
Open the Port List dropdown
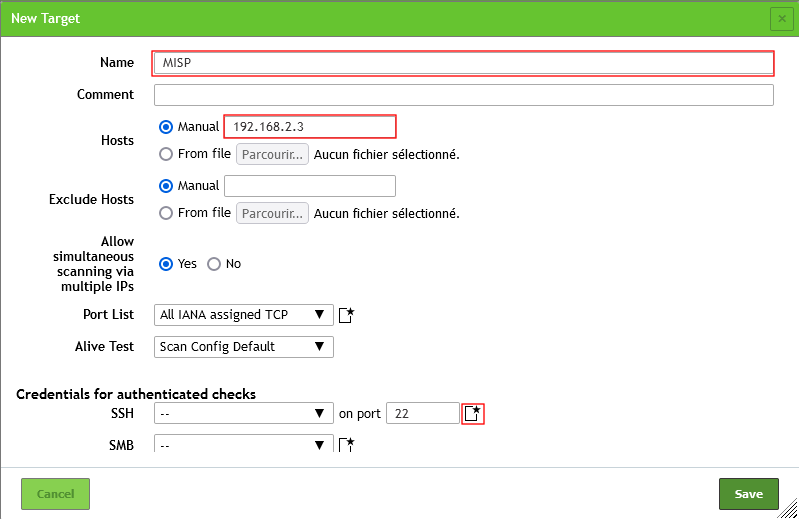(244, 315)
